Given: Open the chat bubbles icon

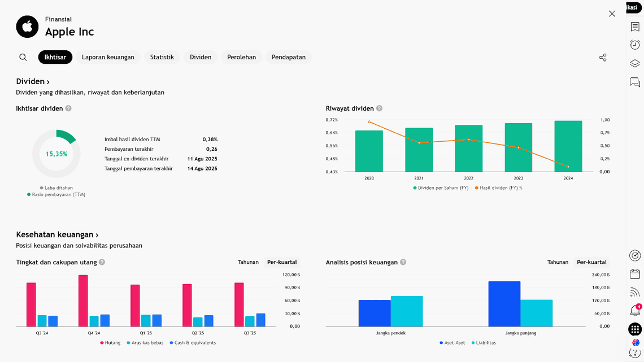Looking at the screenshot, I should pyautogui.click(x=635, y=82).
